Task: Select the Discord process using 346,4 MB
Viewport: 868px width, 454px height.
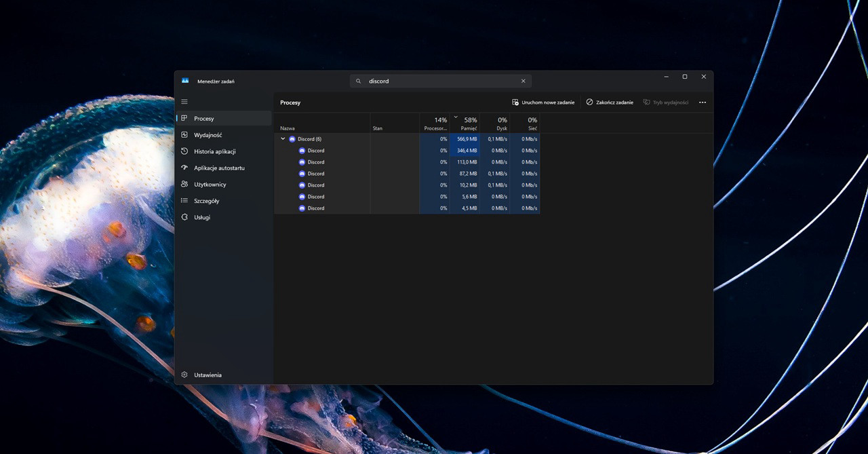Action: (x=316, y=151)
